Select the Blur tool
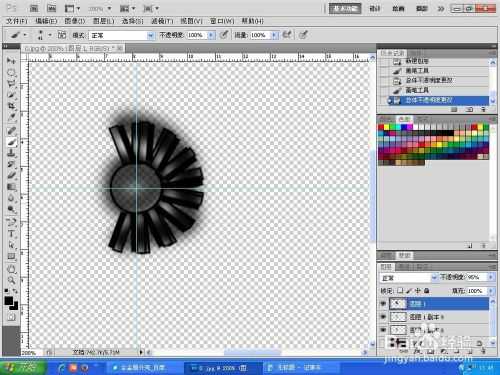500x375 pixels. click(x=11, y=198)
